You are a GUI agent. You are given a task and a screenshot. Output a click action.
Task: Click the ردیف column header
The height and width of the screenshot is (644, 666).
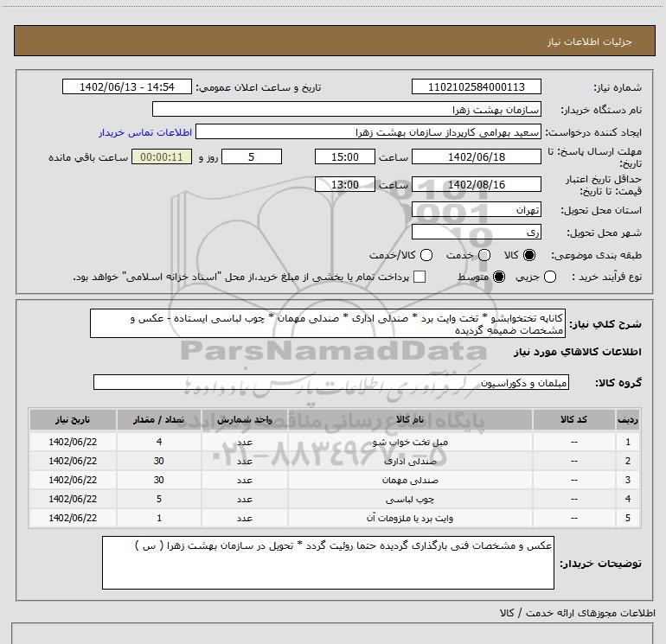[x=628, y=420]
